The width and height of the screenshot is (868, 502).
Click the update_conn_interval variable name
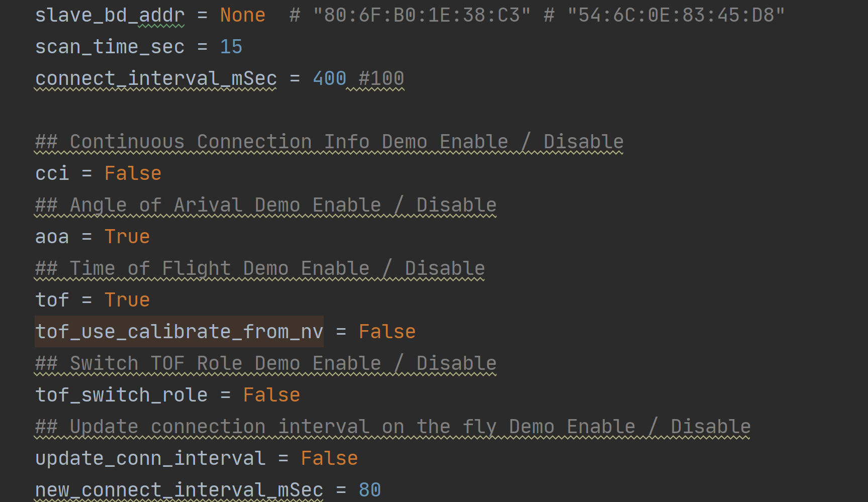pos(150,459)
